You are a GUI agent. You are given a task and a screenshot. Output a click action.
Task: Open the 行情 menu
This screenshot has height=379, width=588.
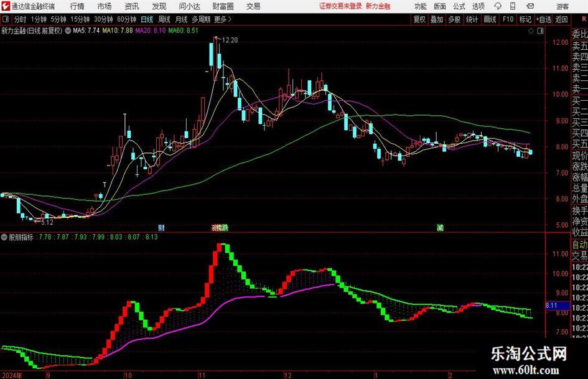77,6
